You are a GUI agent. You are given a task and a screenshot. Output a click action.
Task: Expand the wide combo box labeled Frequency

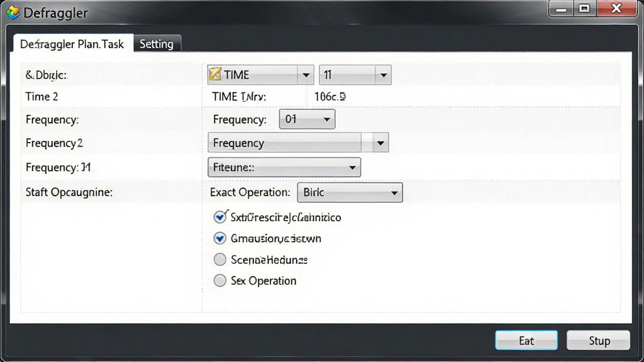click(298, 143)
